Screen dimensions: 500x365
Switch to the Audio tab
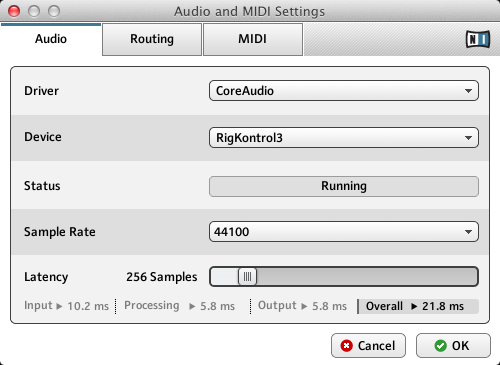click(x=51, y=39)
